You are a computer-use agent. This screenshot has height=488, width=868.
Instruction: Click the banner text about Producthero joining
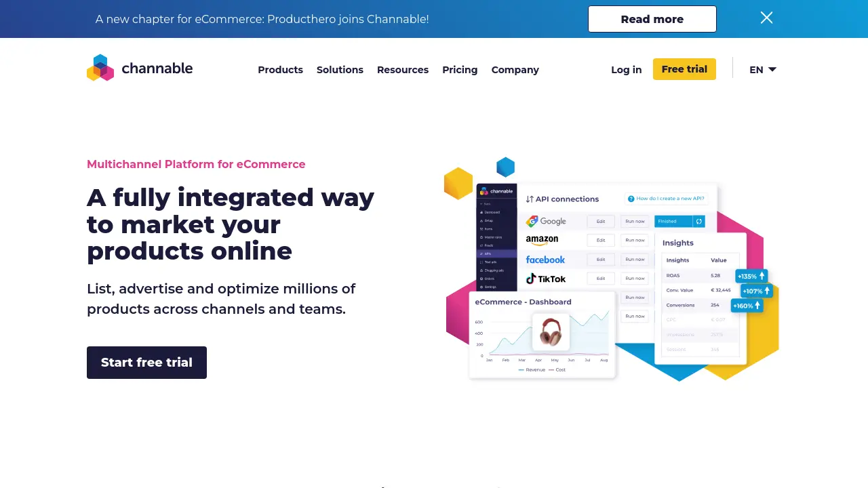[x=262, y=19]
